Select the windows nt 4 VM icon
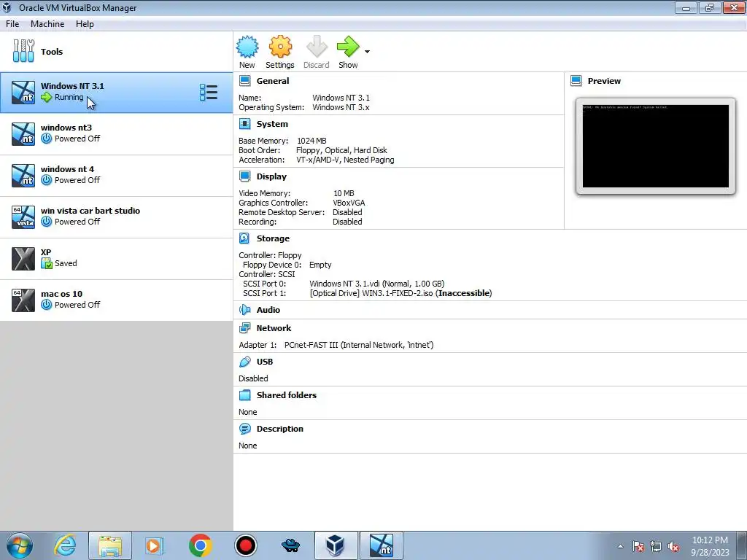The image size is (747, 560). coord(23,175)
